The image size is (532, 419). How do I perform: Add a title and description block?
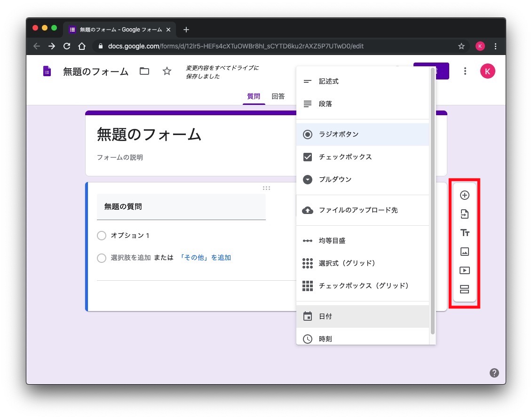(464, 233)
